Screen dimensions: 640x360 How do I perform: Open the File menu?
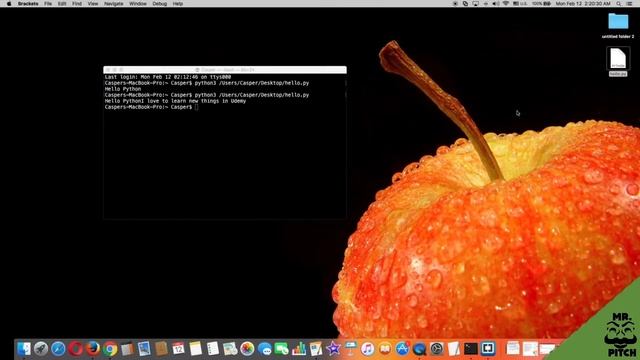tap(48, 4)
